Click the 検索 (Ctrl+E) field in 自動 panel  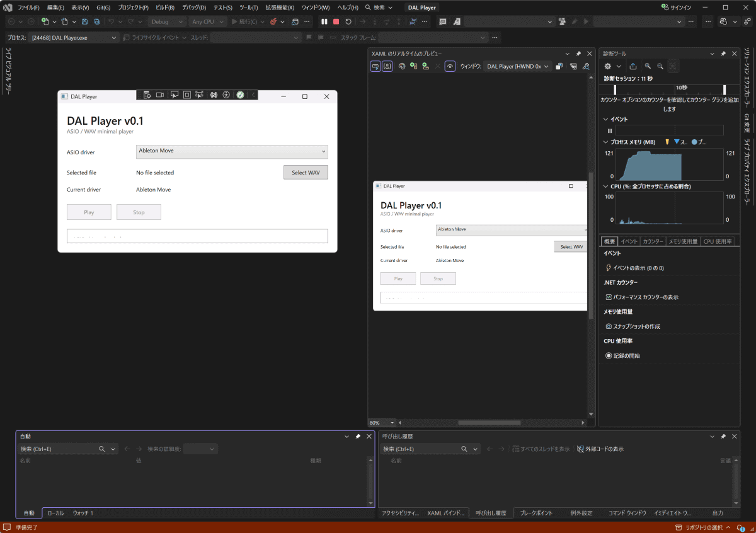58,449
